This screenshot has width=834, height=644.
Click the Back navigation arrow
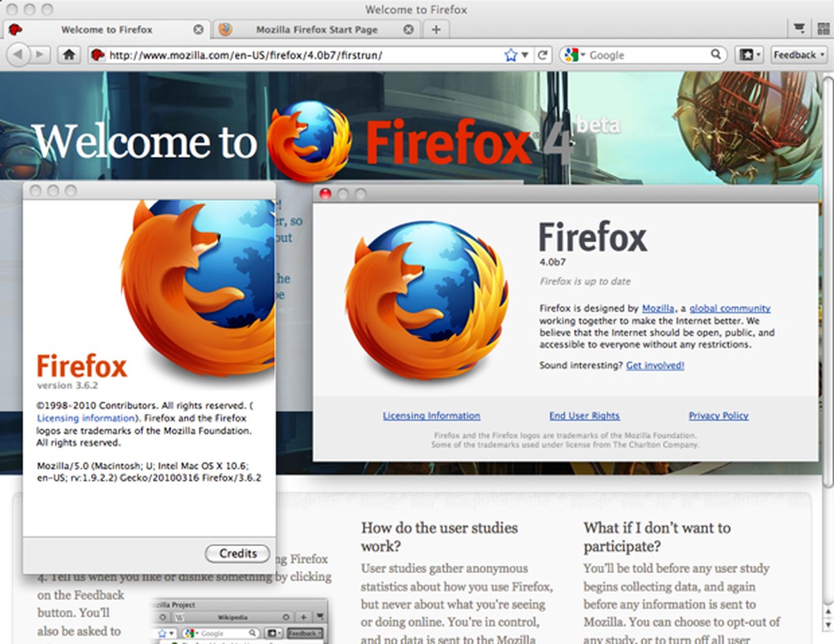coord(18,54)
